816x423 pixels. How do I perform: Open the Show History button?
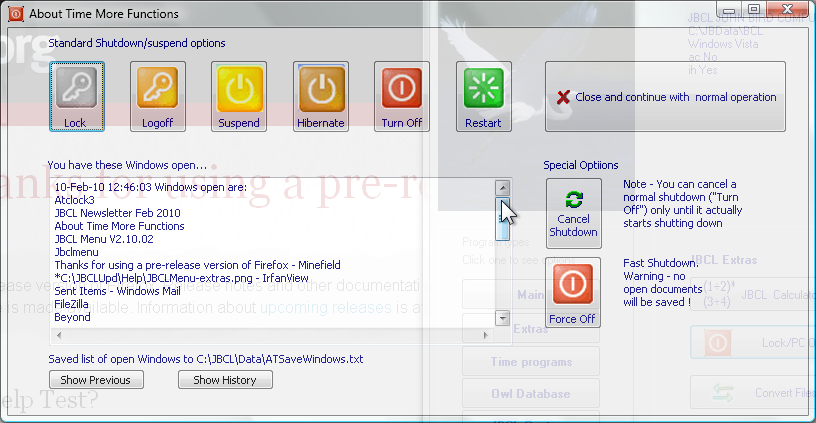pyautogui.click(x=225, y=380)
